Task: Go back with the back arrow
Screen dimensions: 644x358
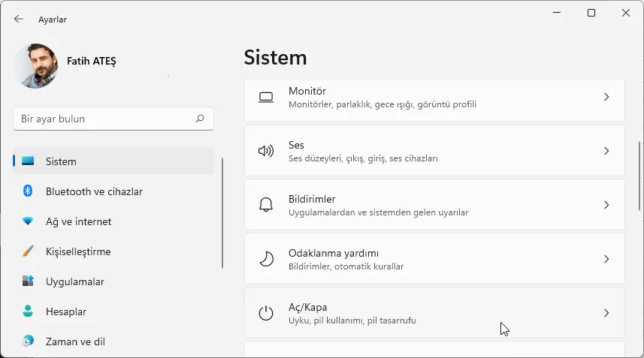Action: pyautogui.click(x=19, y=19)
